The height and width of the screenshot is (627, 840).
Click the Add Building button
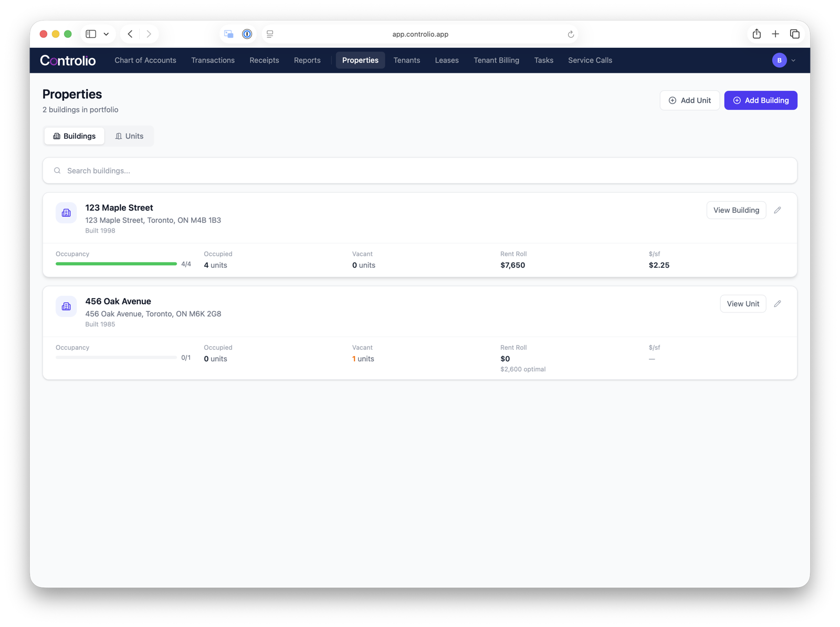tap(761, 100)
